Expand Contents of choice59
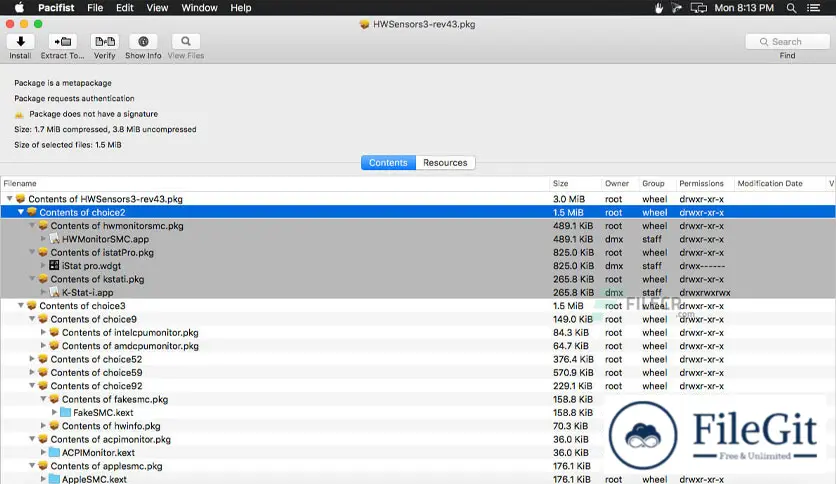 coord(32,372)
